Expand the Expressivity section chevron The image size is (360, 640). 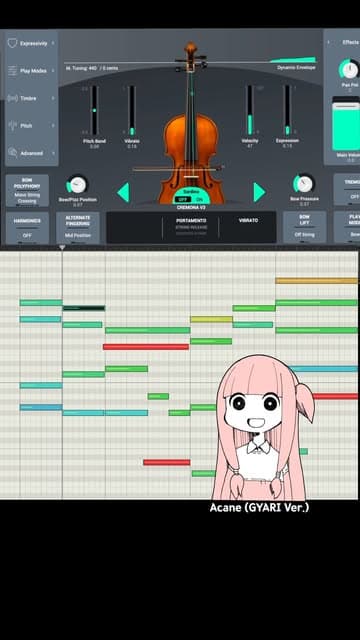[x=53, y=43]
